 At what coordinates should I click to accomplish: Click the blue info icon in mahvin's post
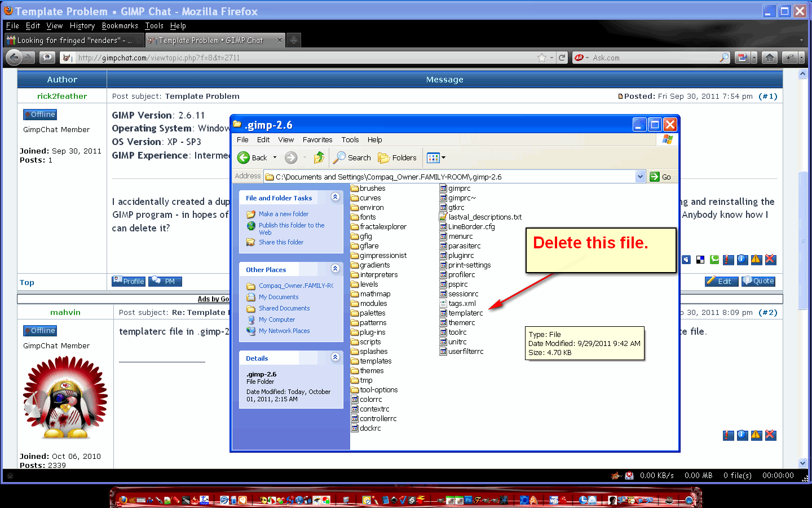click(742, 435)
